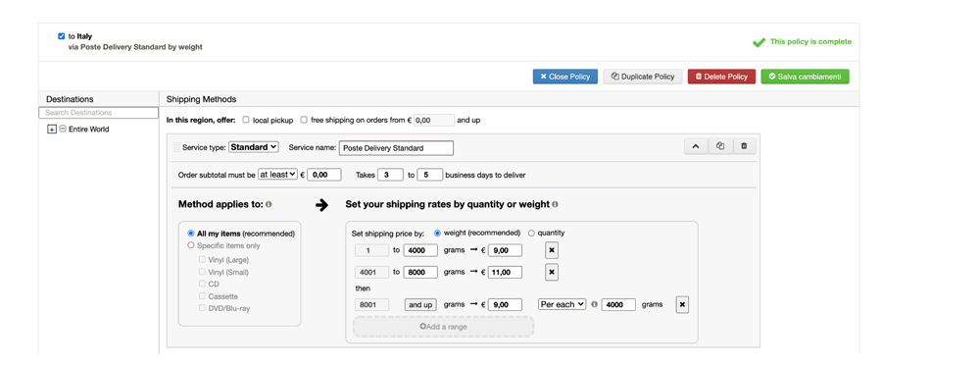Check the Vinyl (Large) item checkbox
The image size is (980, 367).
[202, 259]
